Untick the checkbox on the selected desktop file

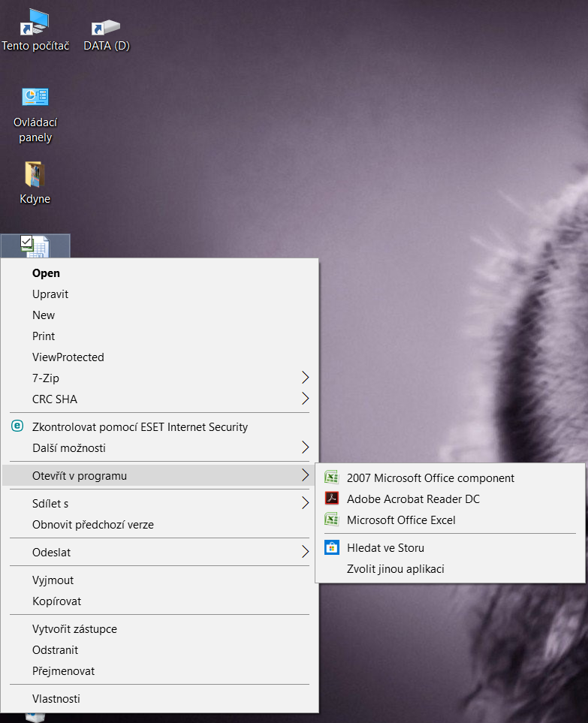coord(26,241)
